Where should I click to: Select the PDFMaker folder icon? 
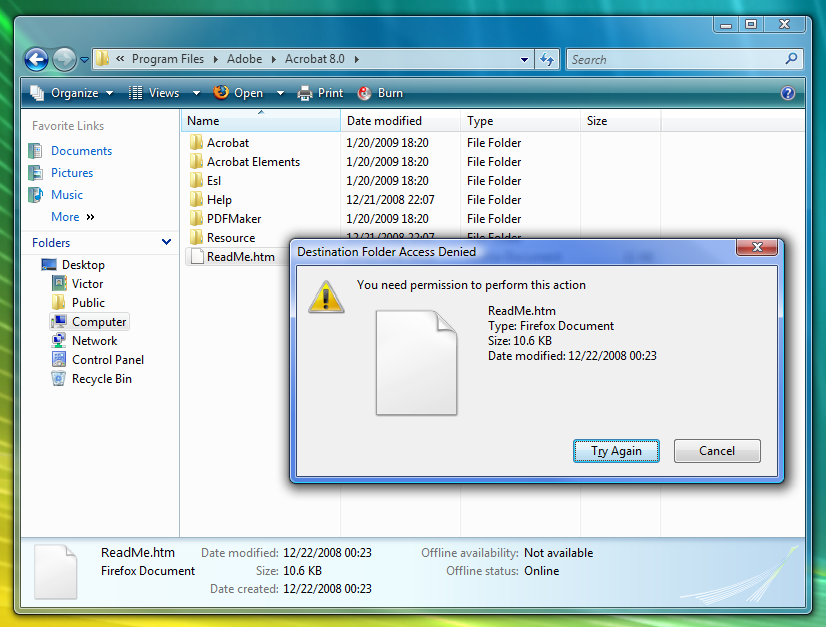[196, 218]
